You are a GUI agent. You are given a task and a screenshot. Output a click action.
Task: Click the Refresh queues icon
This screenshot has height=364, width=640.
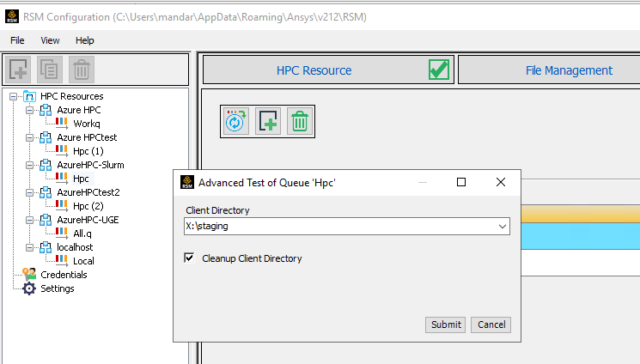(x=235, y=122)
